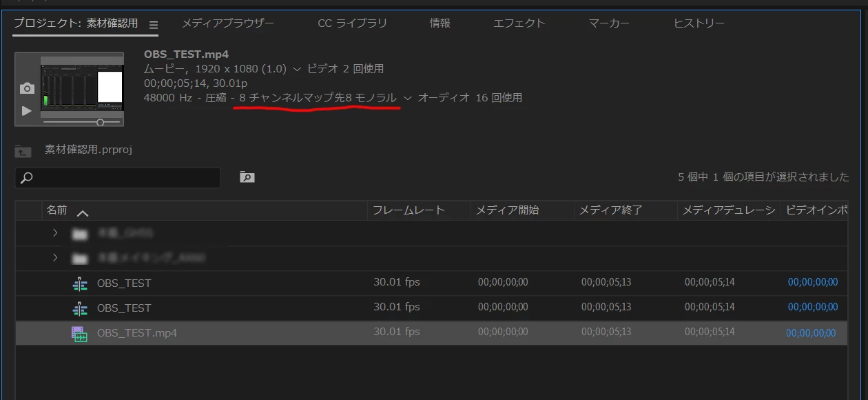868x400 pixels.
Task: Click media duration of first OBS_TEST sequence
Action: pyautogui.click(x=710, y=282)
